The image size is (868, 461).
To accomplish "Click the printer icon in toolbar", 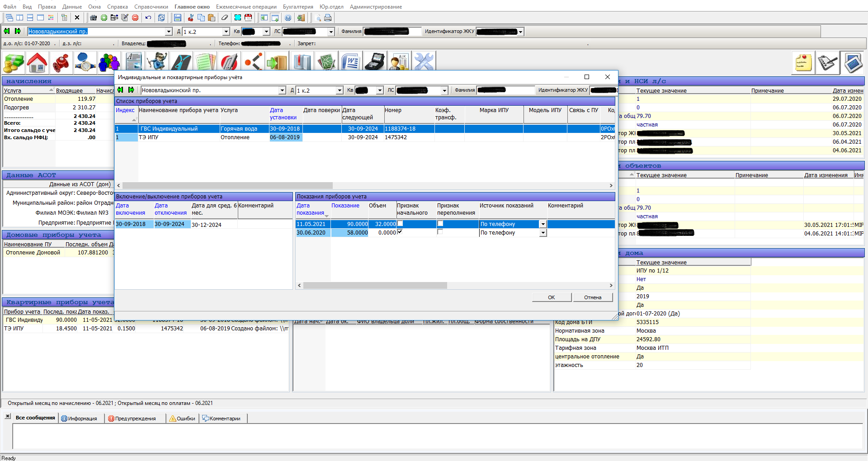I will pyautogui.click(x=328, y=18).
